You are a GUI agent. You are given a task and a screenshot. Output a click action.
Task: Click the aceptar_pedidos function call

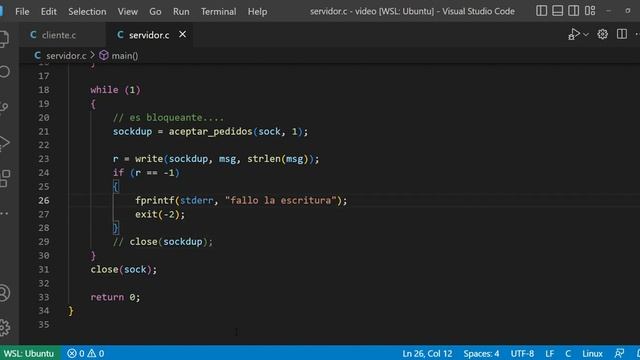pos(211,132)
